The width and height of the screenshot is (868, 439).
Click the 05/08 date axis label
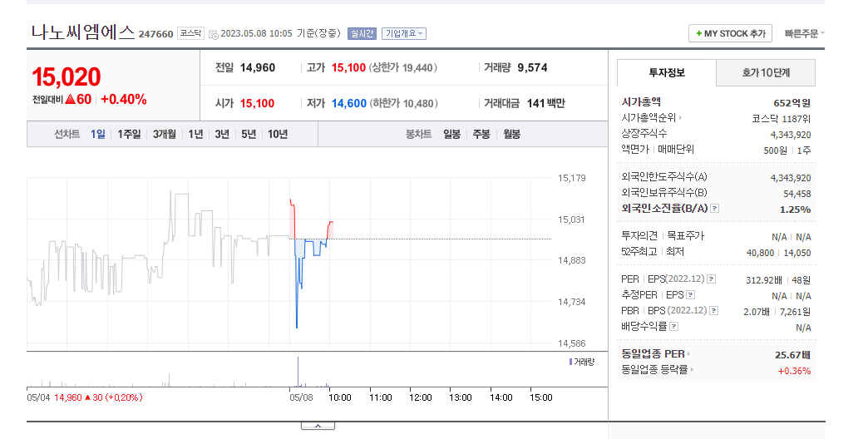click(301, 397)
